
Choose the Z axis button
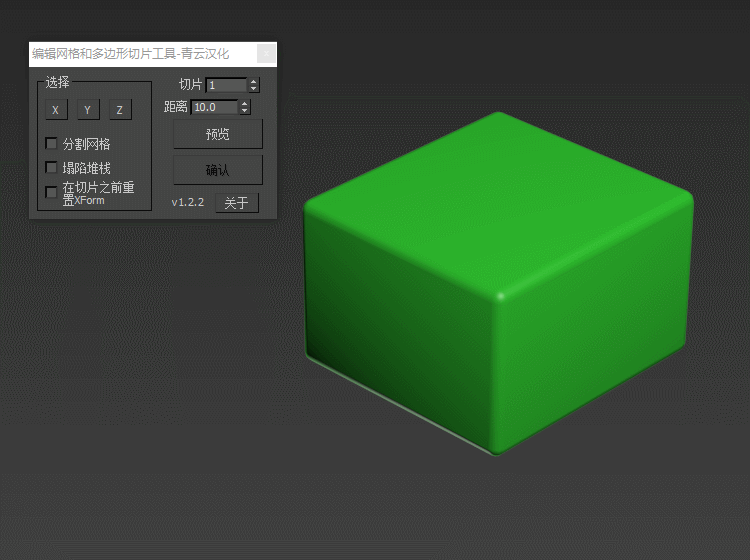119,110
